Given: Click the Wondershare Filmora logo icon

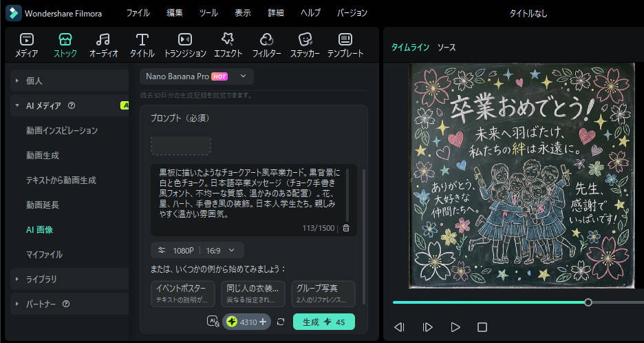Looking at the screenshot, I should point(14,13).
